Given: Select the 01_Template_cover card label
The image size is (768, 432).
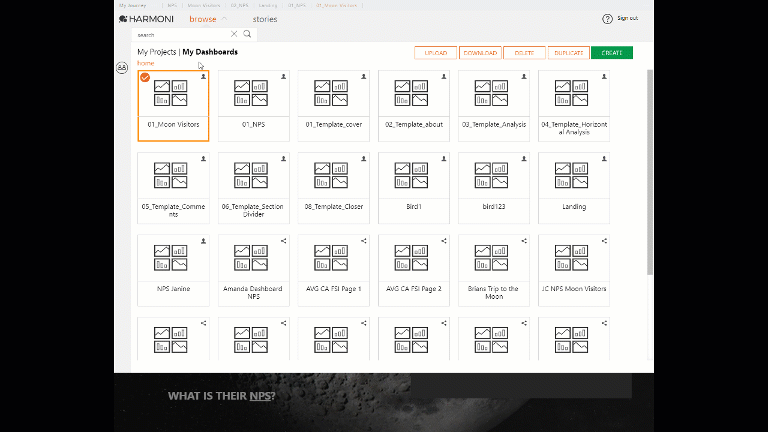Looking at the screenshot, I should click(x=334, y=124).
